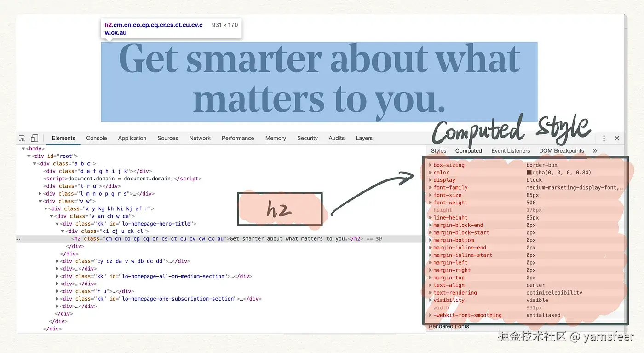Collapse the div id="root" node
This screenshot has width=644, height=353.
[29, 156]
